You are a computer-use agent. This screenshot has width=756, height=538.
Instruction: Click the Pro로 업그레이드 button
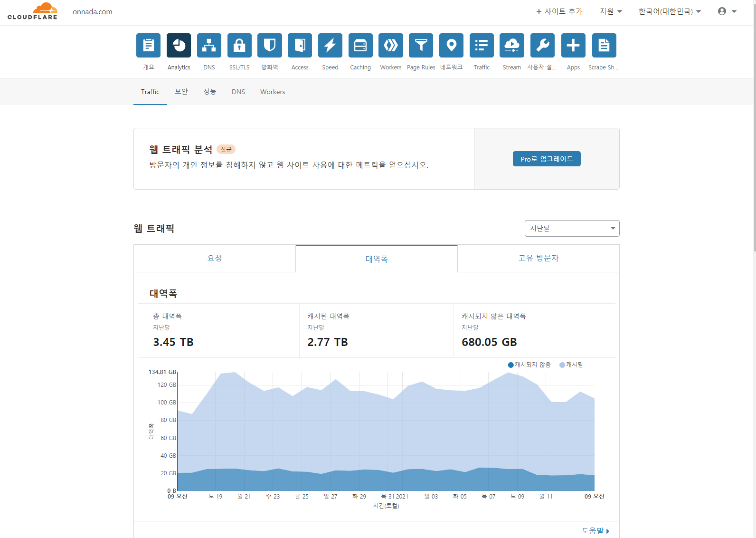coord(547,159)
